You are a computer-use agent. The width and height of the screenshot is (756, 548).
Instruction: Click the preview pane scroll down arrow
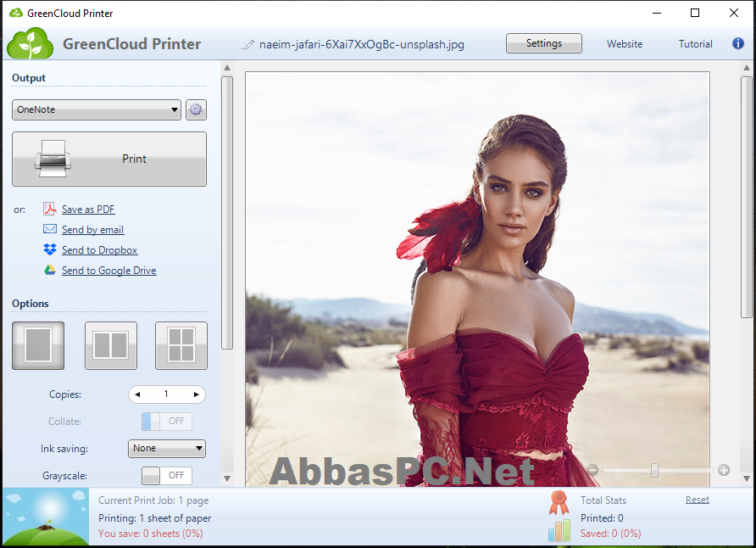point(747,478)
